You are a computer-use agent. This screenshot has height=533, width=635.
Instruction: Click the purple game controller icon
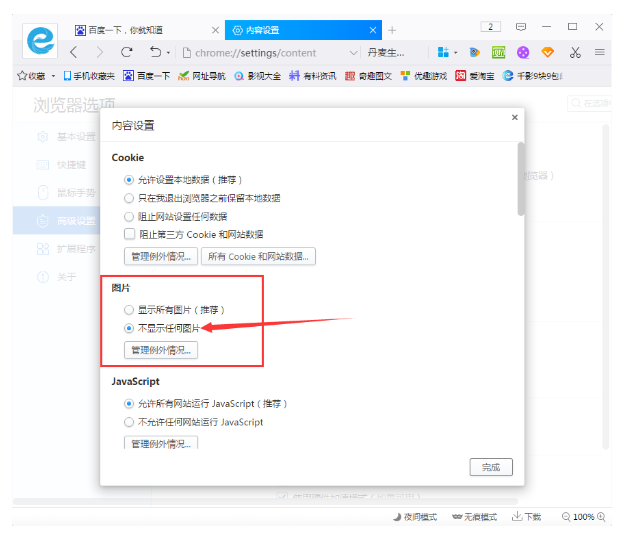point(523,52)
